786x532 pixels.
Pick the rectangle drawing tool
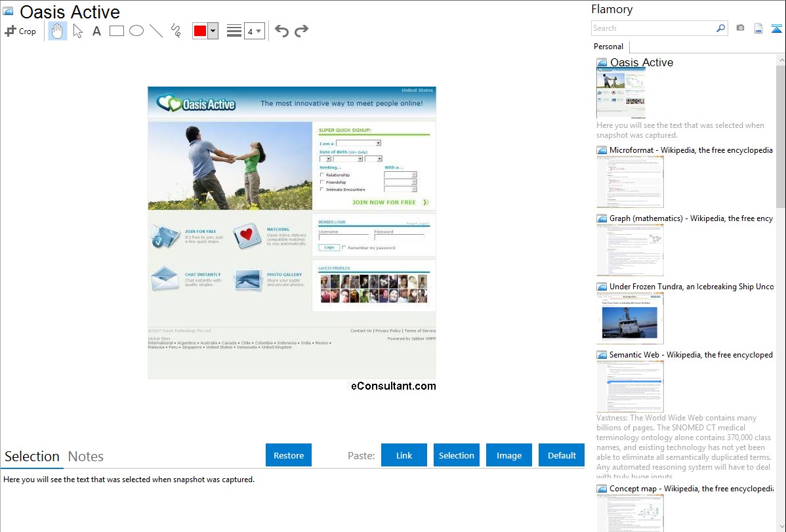click(116, 31)
